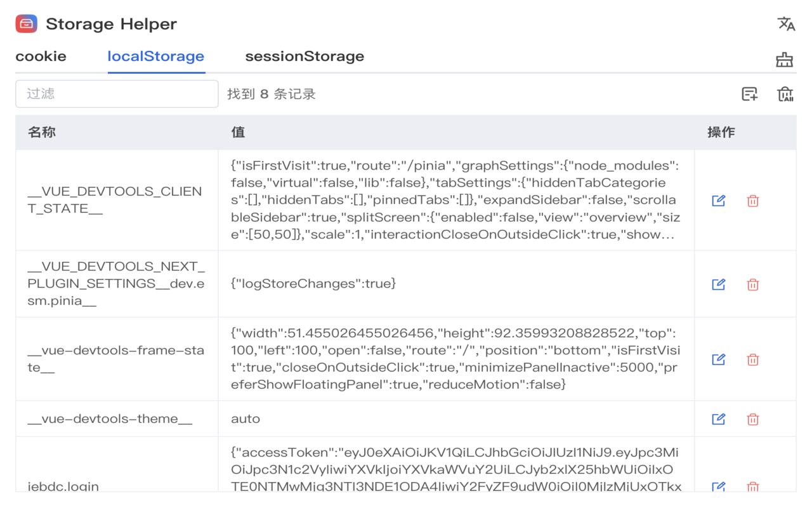Select the localStorage tab

(x=156, y=56)
